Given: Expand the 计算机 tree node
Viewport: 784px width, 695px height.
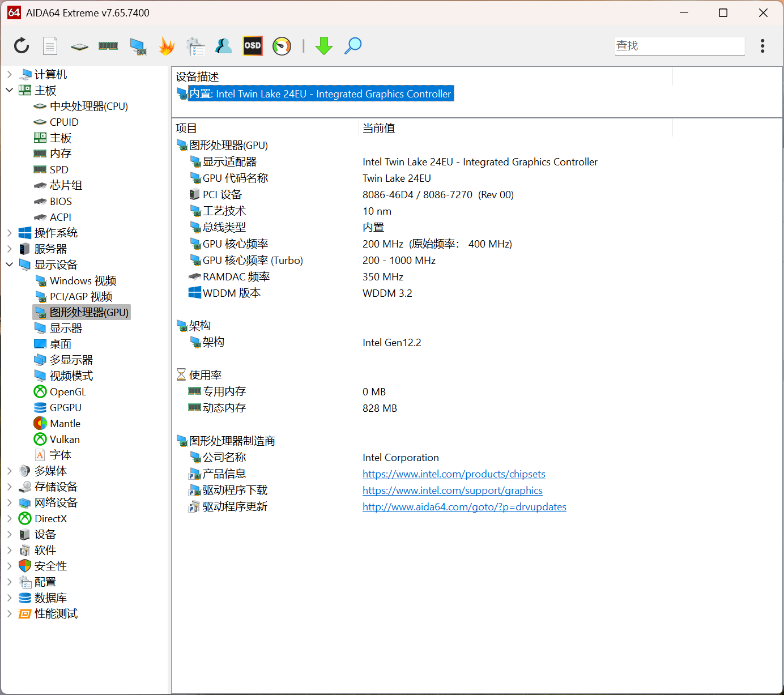Looking at the screenshot, I should point(10,74).
